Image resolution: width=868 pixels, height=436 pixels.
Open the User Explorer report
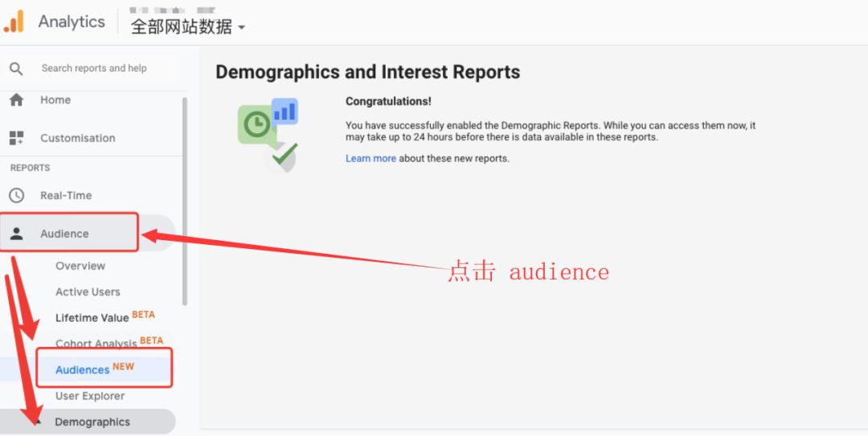point(90,396)
